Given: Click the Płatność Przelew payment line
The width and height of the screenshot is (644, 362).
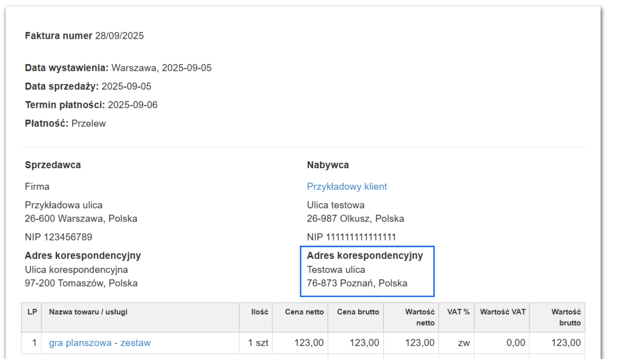Looking at the screenshot, I should click(x=65, y=123).
